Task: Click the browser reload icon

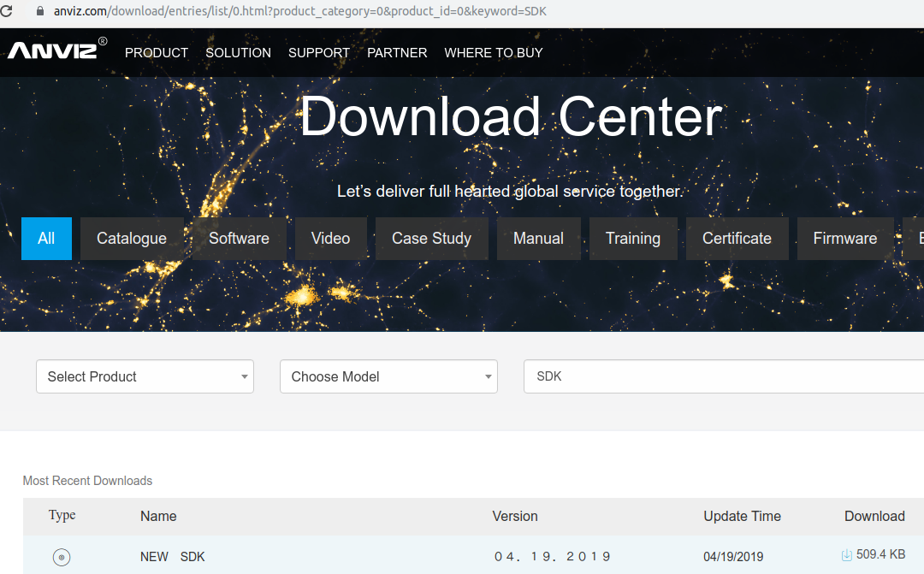Action: click(x=6, y=10)
